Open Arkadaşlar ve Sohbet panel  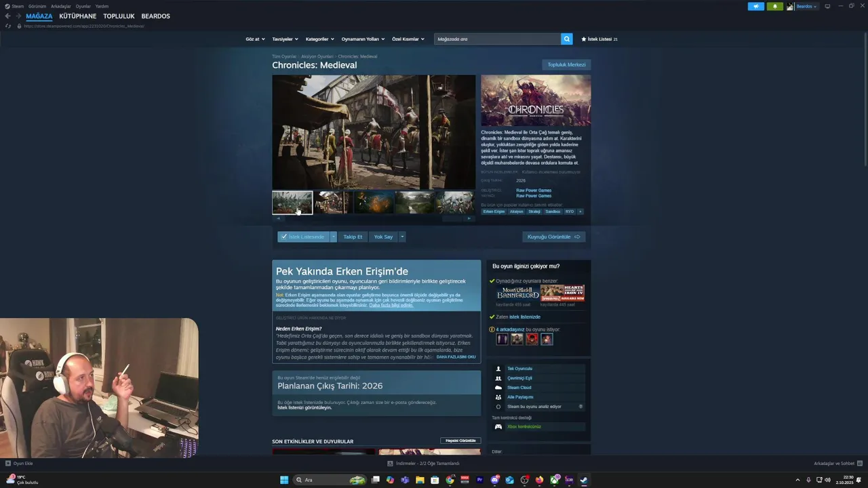pos(837,464)
